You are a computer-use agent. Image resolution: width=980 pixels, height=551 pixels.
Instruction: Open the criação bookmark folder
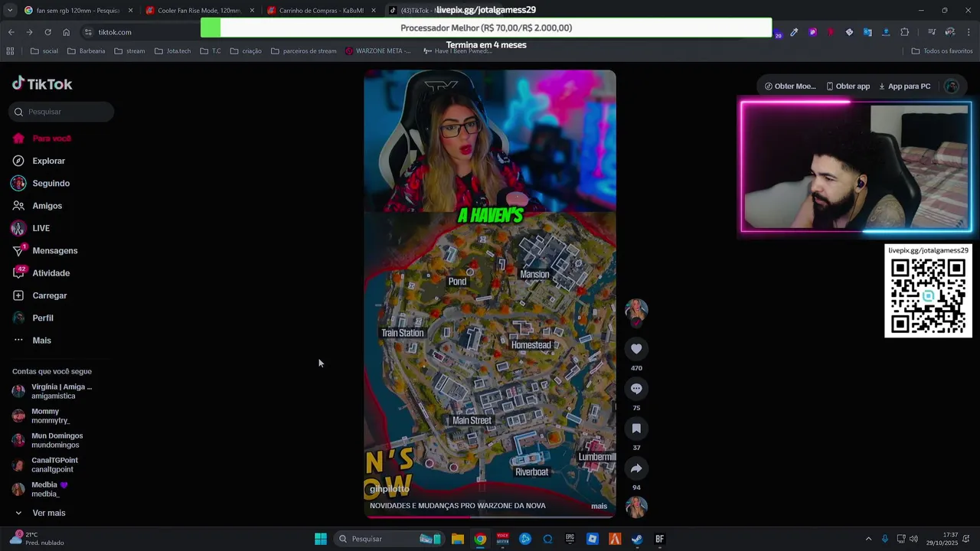(246, 51)
